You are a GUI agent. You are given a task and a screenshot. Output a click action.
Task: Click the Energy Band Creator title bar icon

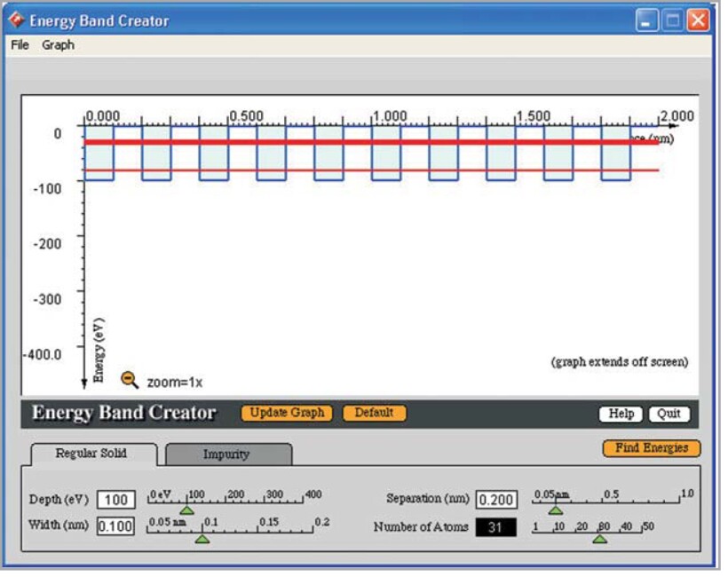(x=16, y=20)
